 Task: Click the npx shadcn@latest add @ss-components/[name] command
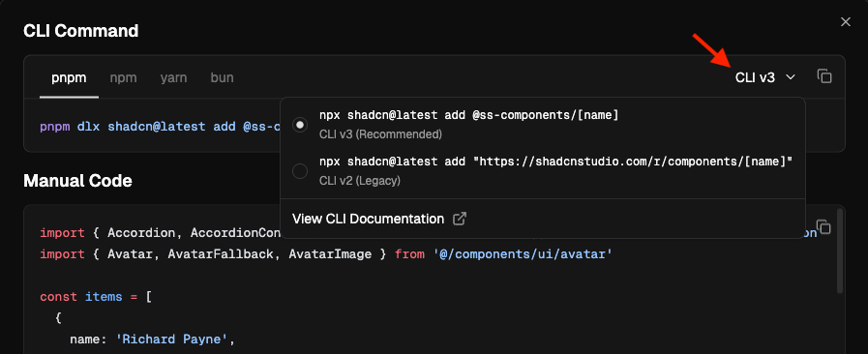click(469, 115)
